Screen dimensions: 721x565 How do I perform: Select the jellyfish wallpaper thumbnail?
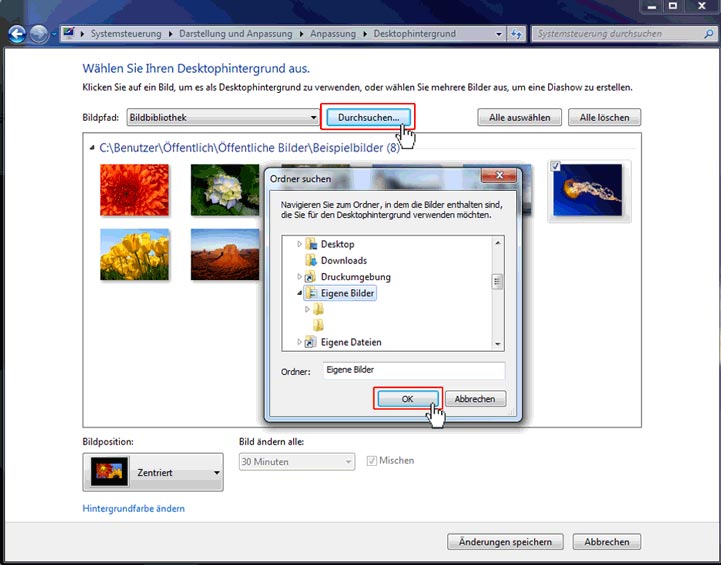(x=588, y=190)
